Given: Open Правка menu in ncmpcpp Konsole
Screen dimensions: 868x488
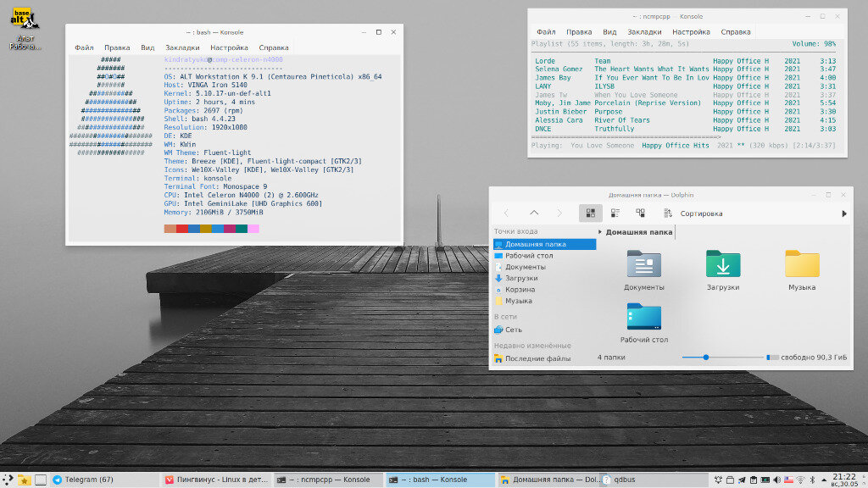Looking at the screenshot, I should (579, 32).
